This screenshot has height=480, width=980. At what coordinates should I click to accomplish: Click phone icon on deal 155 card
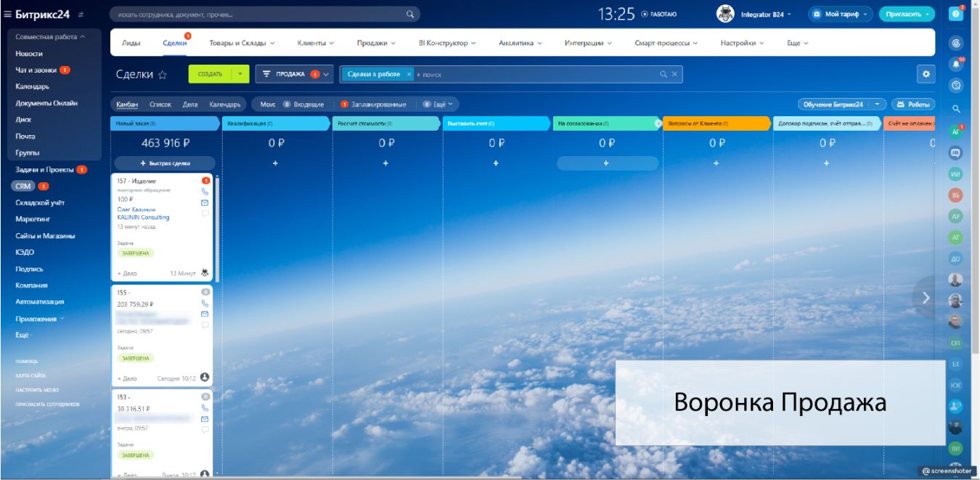tap(205, 303)
